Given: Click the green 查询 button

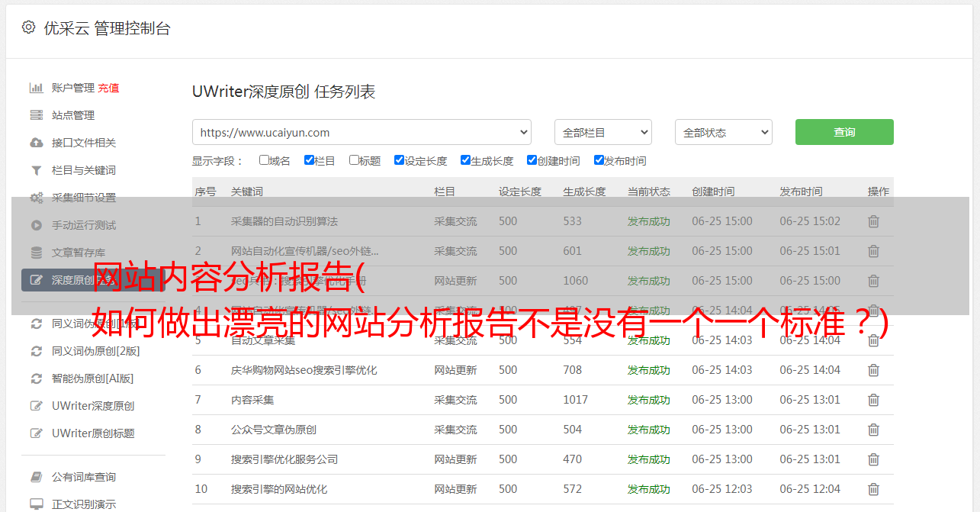Looking at the screenshot, I should pos(844,132).
